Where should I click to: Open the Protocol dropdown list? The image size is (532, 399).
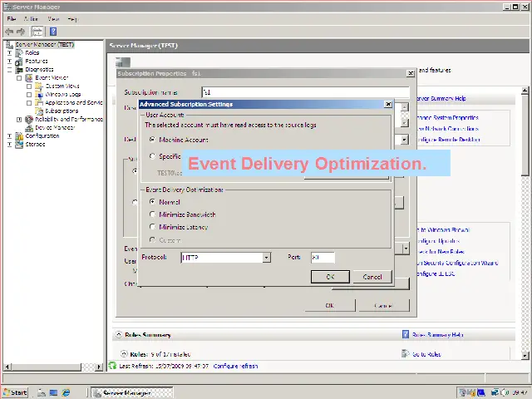pos(266,258)
